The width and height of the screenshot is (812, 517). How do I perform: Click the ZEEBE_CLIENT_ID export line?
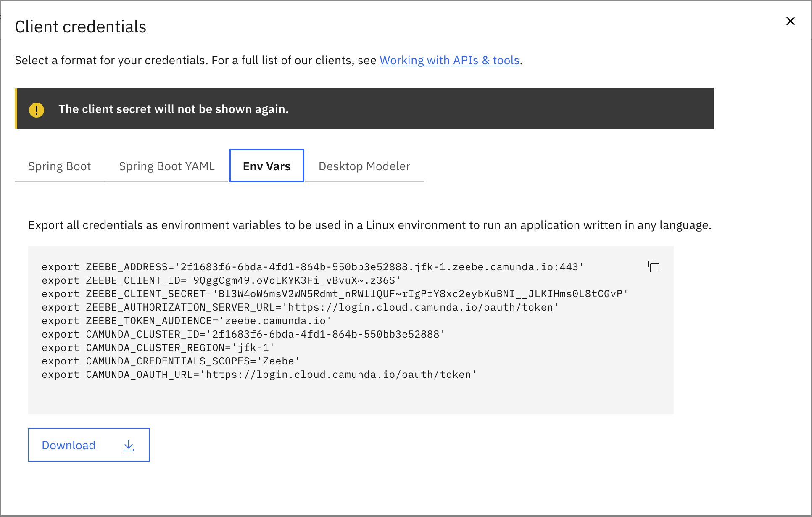point(221,281)
